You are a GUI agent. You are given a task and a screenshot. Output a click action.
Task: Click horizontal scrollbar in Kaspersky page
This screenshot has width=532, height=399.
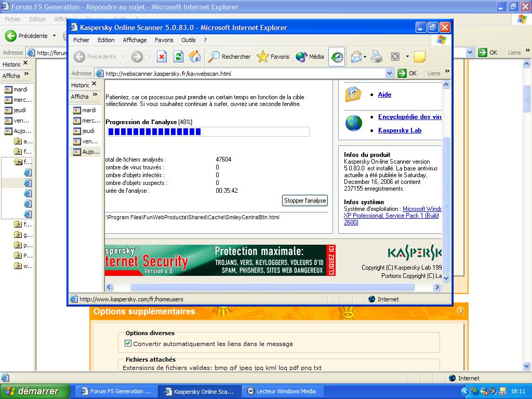(272, 287)
